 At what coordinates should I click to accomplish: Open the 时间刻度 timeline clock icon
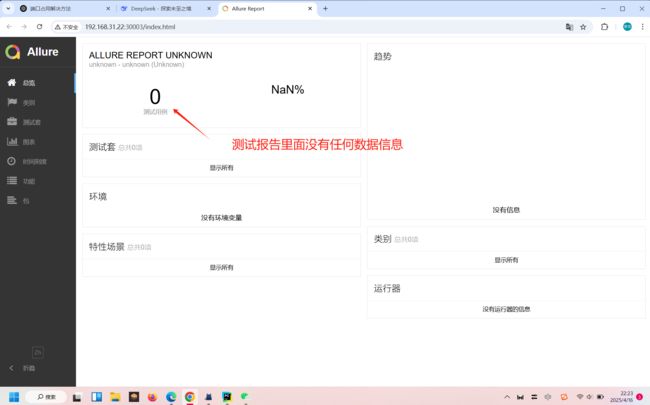[x=12, y=161]
